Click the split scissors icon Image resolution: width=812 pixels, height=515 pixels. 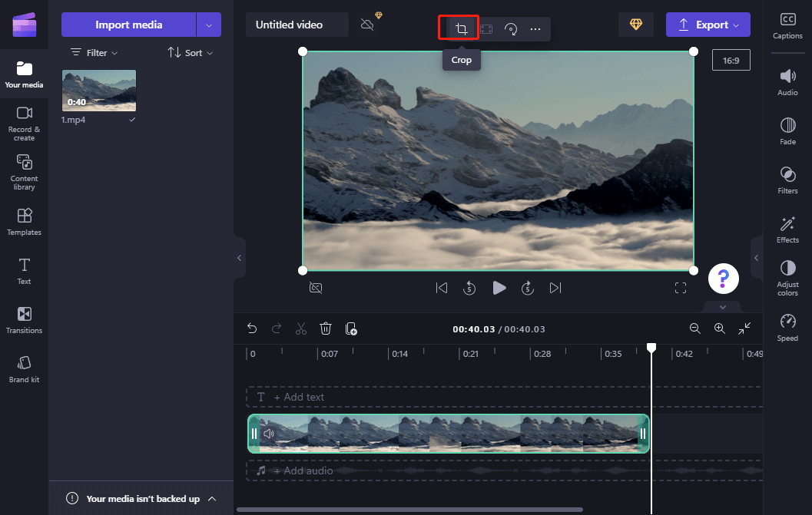pyautogui.click(x=301, y=328)
